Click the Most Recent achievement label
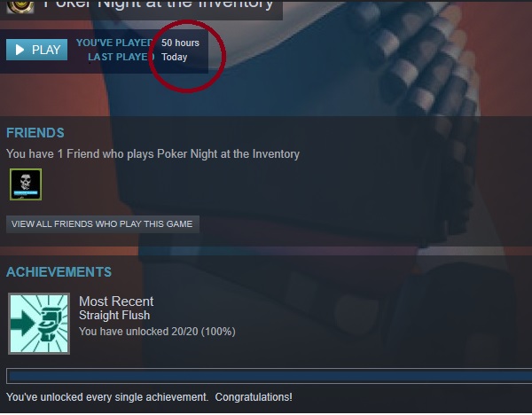Screen dimensions: 532x415 (x=116, y=301)
